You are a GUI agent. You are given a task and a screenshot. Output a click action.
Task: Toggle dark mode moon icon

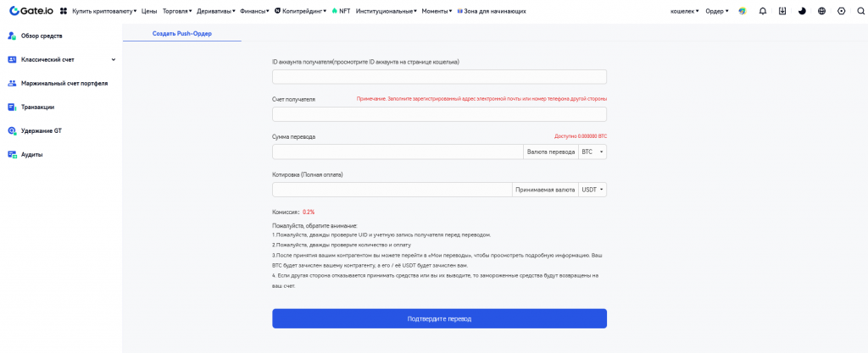[x=802, y=11]
